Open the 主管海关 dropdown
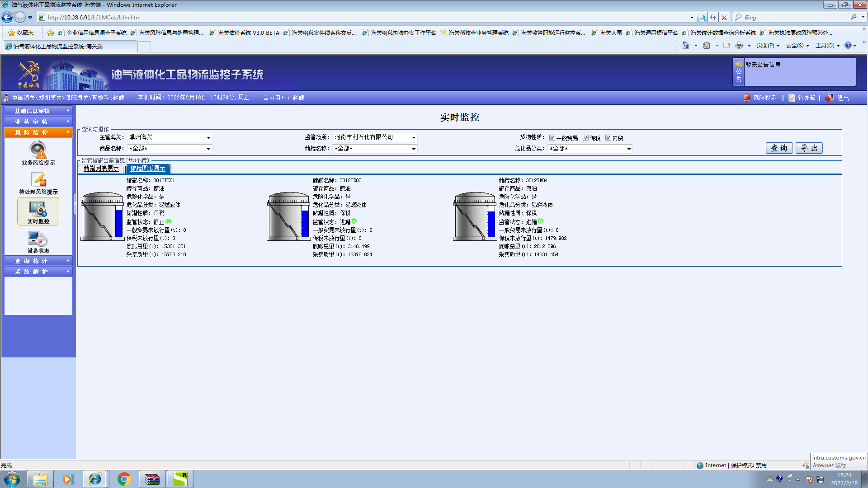The image size is (868, 488). point(208,137)
